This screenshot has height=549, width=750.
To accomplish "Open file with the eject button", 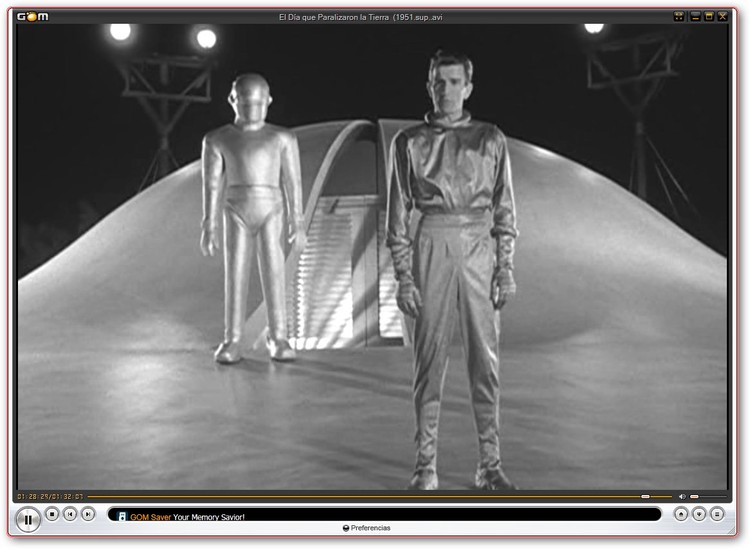I will coord(681,514).
